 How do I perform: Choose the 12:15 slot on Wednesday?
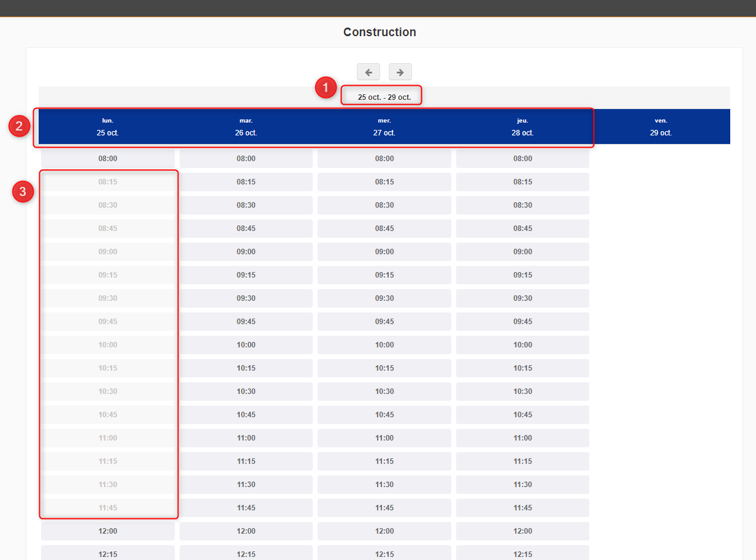click(x=384, y=554)
